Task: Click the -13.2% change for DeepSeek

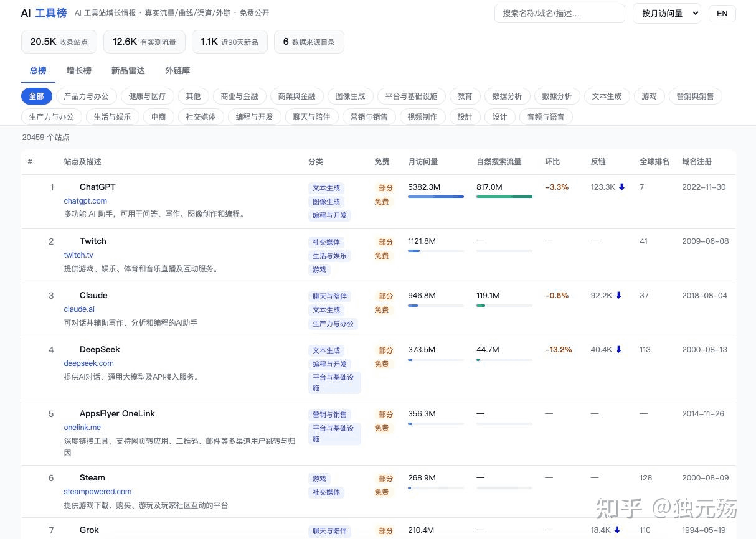Action: tap(558, 350)
